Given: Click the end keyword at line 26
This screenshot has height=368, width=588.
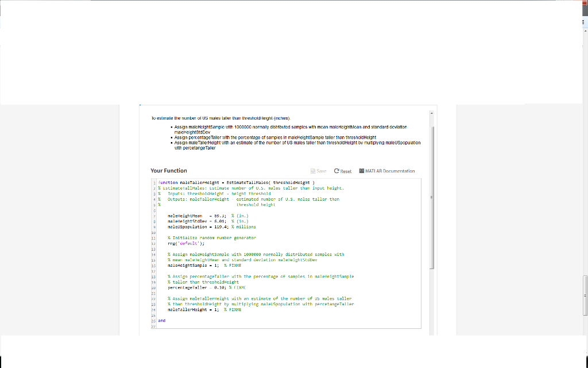Looking at the screenshot, I should pyautogui.click(x=161, y=320).
